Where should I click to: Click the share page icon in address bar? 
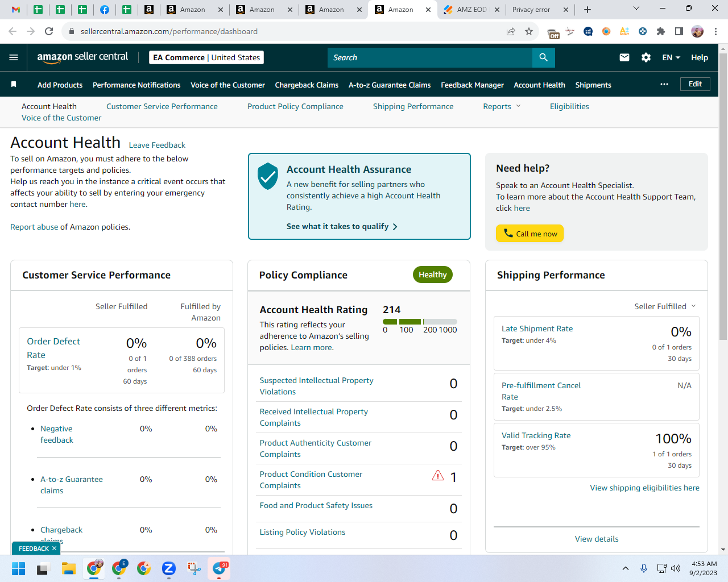(x=511, y=31)
